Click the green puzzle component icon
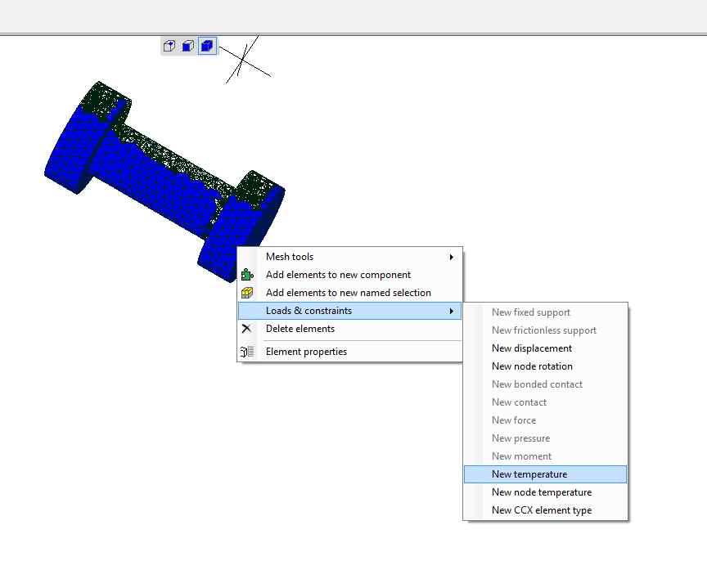 (x=246, y=275)
